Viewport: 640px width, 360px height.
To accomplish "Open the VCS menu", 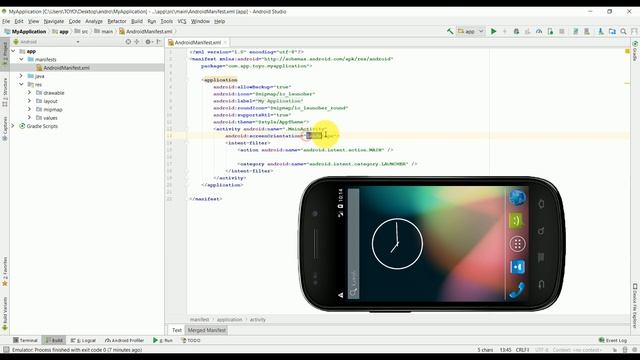I will (x=182, y=21).
